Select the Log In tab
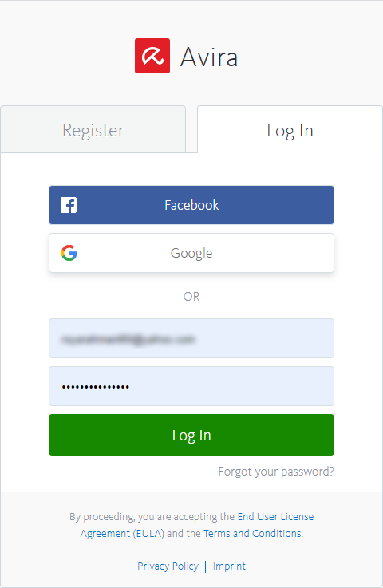 pos(290,130)
